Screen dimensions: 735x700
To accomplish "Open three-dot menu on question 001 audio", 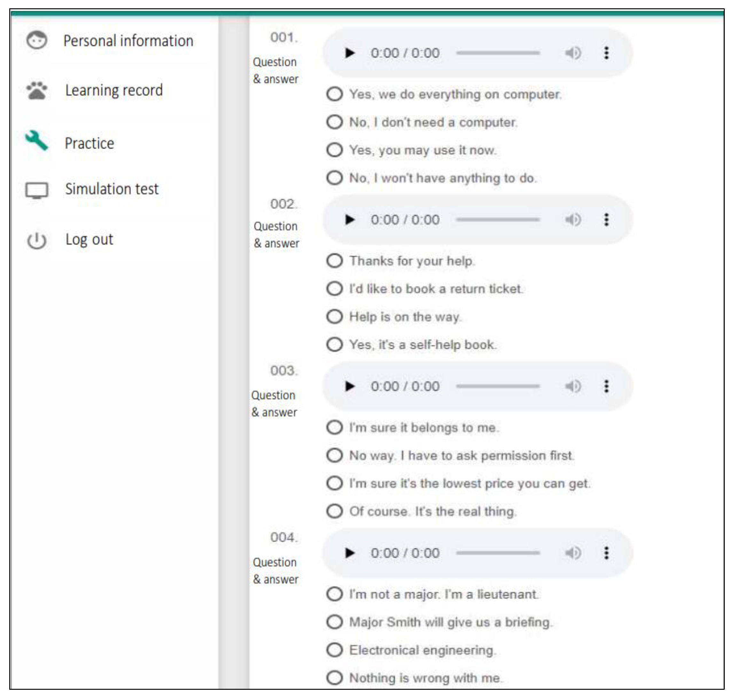I will [606, 53].
